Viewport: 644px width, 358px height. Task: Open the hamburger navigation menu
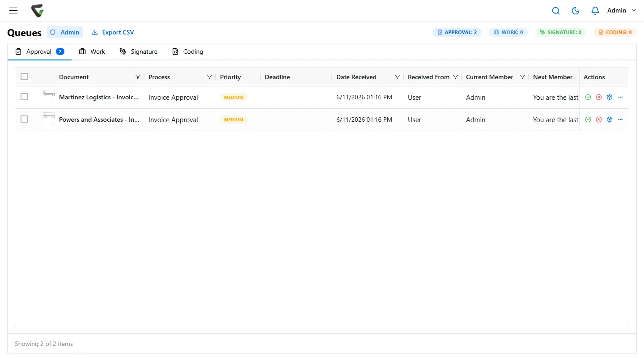pos(13,10)
